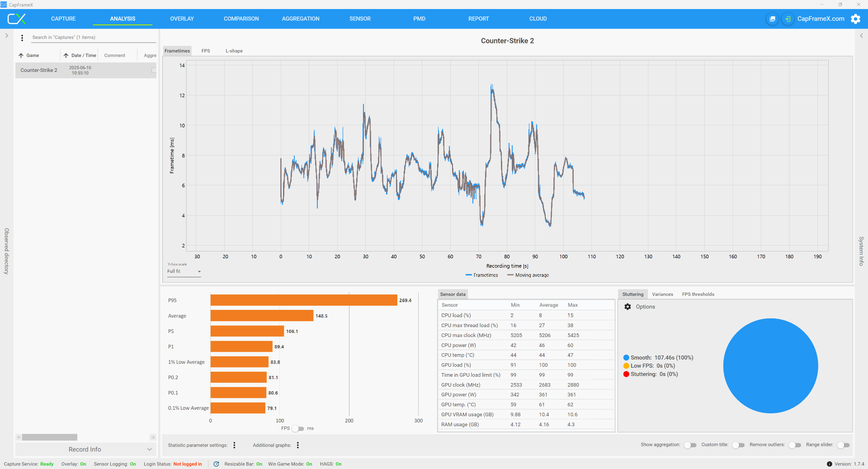The width and height of the screenshot is (868, 469).
Task: Open the Y-Axis scale Full fit dropdown
Action: pyautogui.click(x=184, y=271)
